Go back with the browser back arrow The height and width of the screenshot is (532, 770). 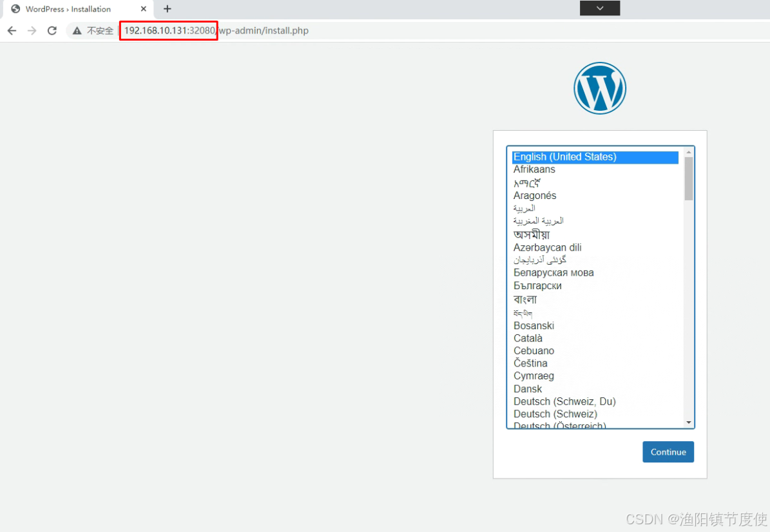coord(12,30)
